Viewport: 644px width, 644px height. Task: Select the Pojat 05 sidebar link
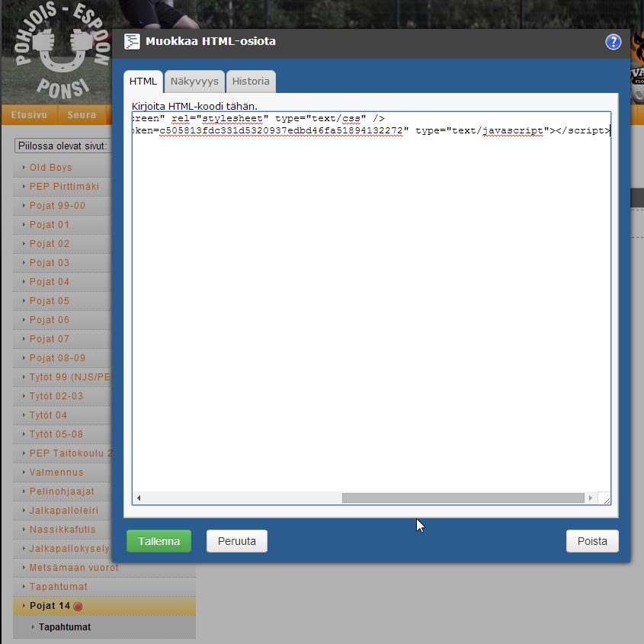(50, 301)
